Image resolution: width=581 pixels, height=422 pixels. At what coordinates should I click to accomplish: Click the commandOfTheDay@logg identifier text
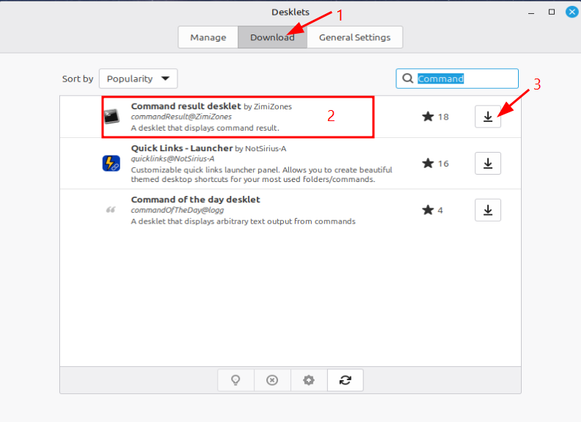pos(177,210)
